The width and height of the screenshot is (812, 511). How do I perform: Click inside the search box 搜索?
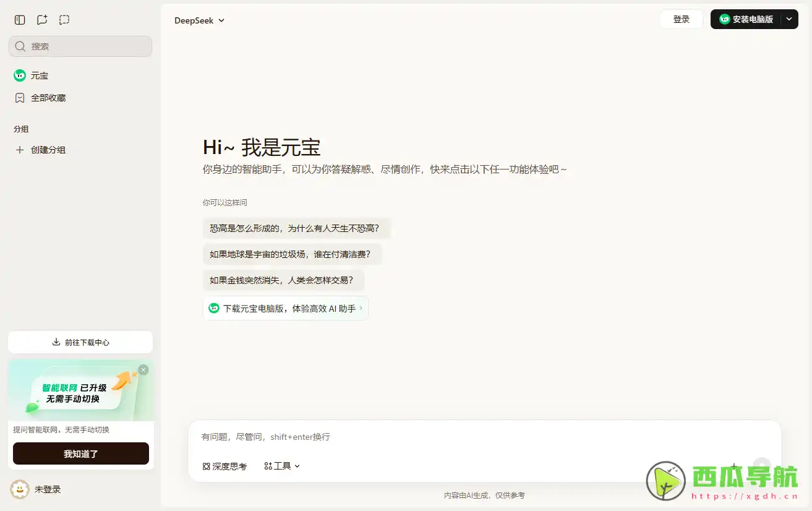tap(80, 46)
